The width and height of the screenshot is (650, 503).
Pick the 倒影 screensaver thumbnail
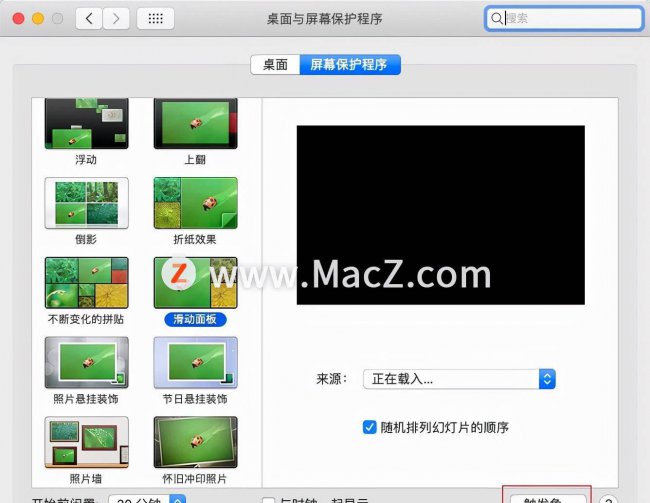pyautogui.click(x=87, y=203)
